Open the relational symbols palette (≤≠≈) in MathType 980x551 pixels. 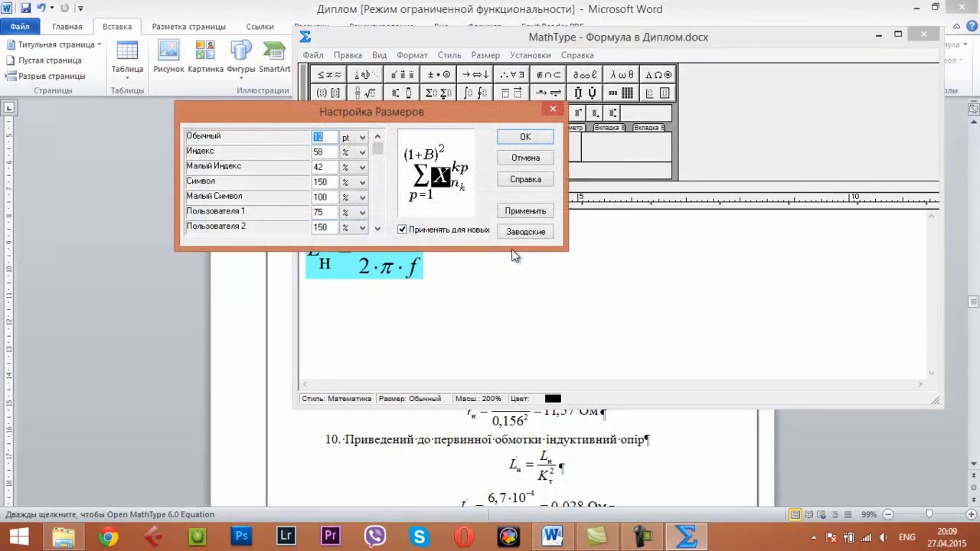tap(328, 74)
